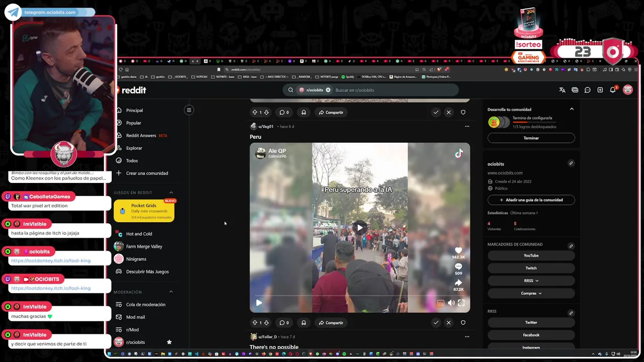Approve the post above the Peru post

pos(436,112)
